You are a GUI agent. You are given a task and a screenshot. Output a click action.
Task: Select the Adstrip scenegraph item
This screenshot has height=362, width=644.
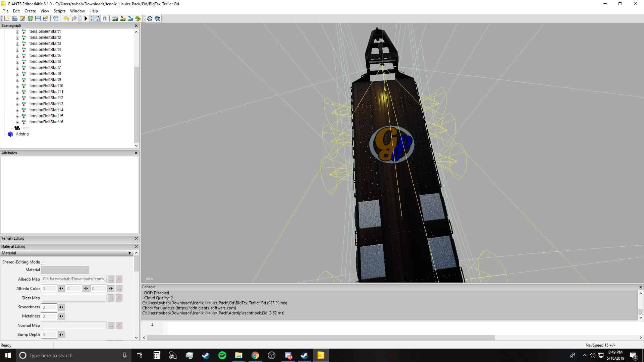(22, 134)
